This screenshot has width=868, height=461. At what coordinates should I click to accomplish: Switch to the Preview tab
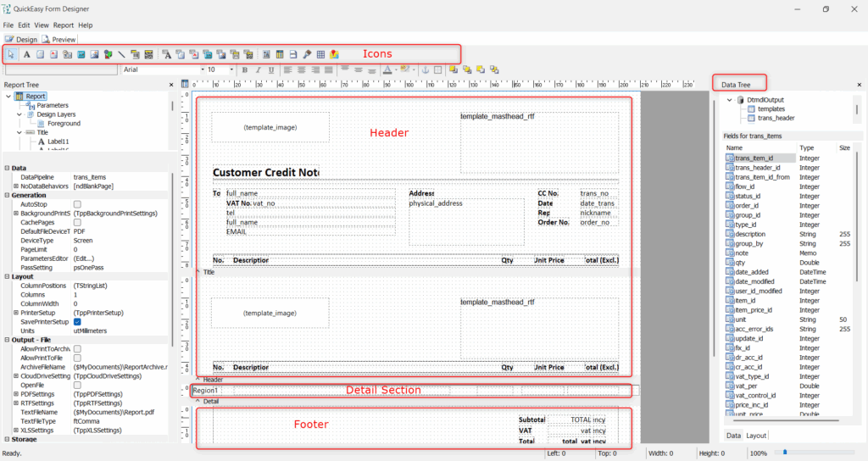(x=59, y=39)
